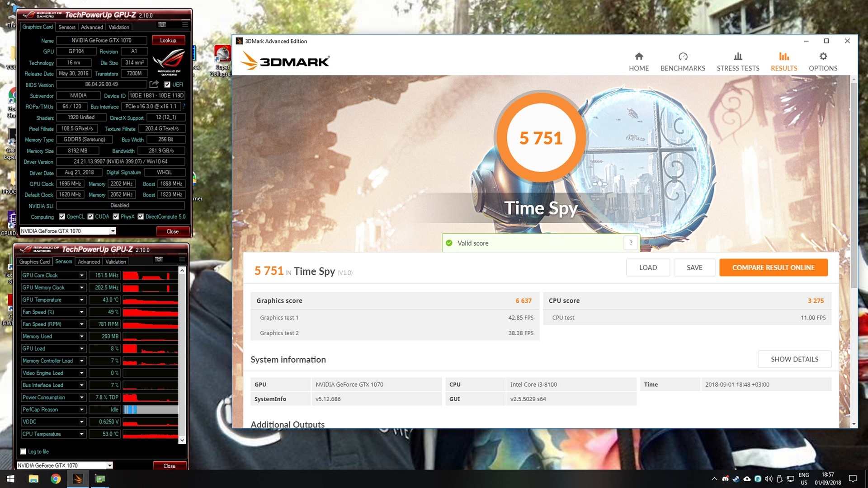Open the 3DMark BENCHMARKS section
868x488 pixels.
(x=683, y=62)
